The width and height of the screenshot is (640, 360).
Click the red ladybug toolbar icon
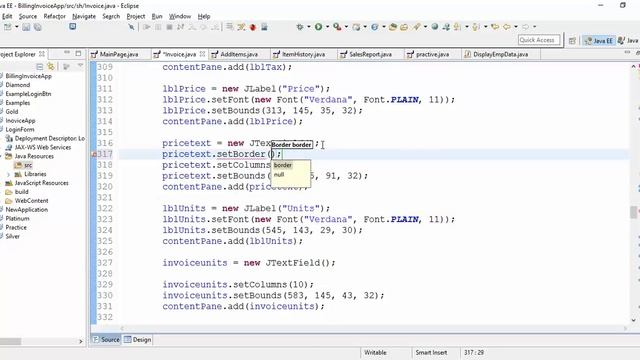(x=253, y=27)
